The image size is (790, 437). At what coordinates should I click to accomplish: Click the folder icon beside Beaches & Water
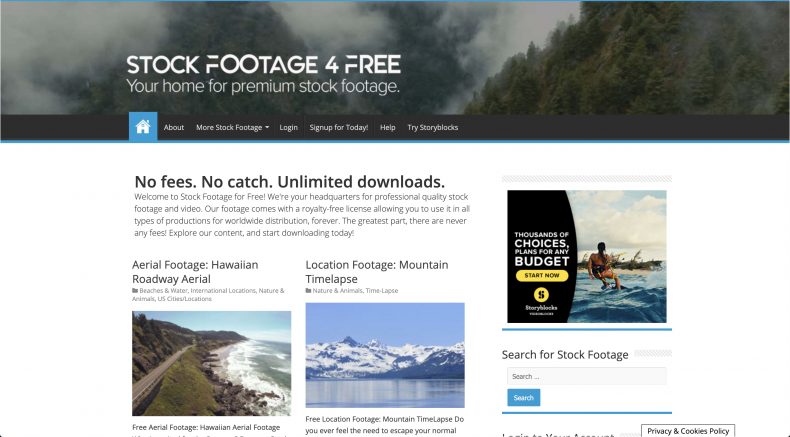coord(135,291)
